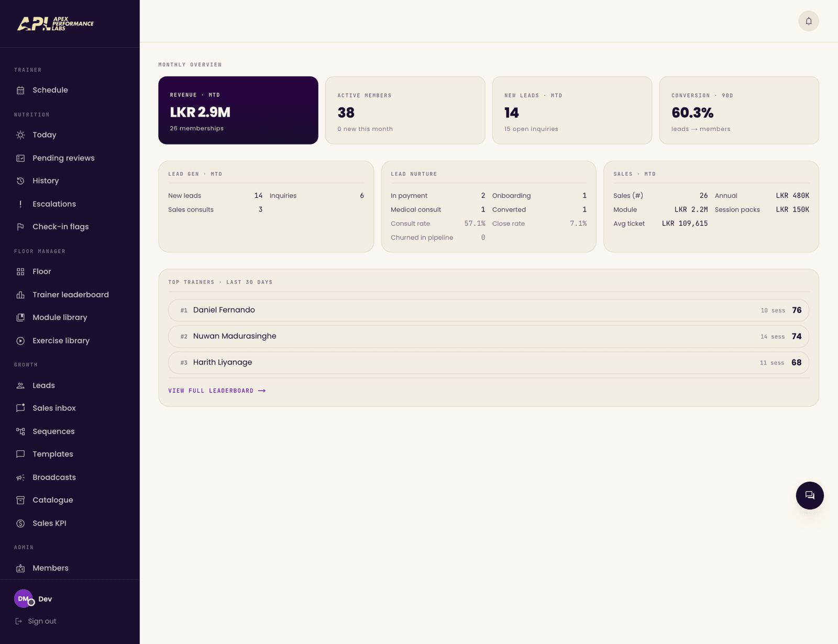Click the 15 open inquiries text
The image size is (838, 644).
(x=531, y=129)
